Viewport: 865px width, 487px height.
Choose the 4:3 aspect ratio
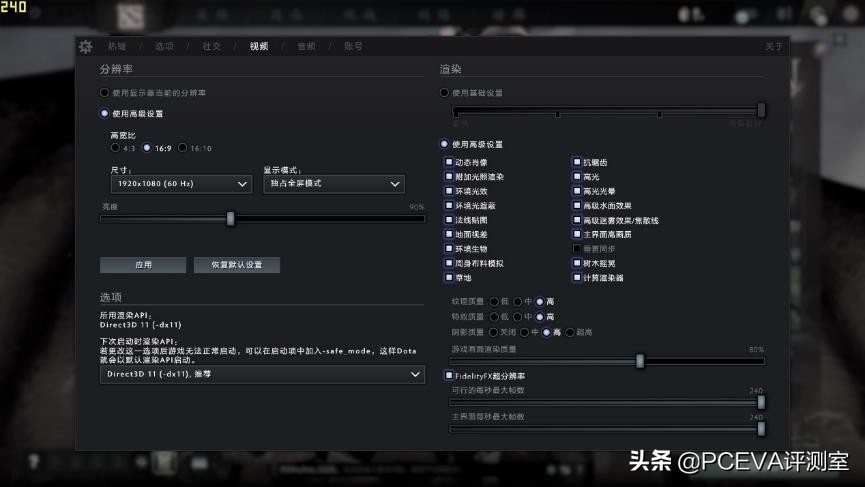[115, 148]
